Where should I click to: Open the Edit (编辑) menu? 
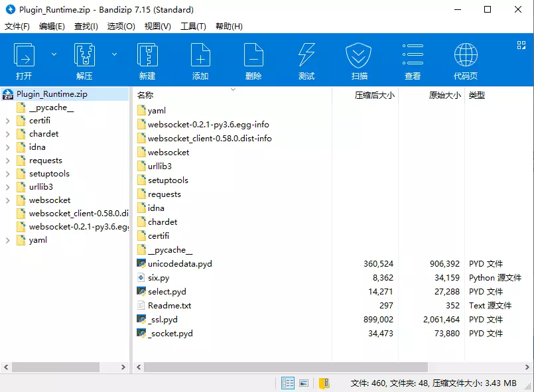click(x=52, y=27)
